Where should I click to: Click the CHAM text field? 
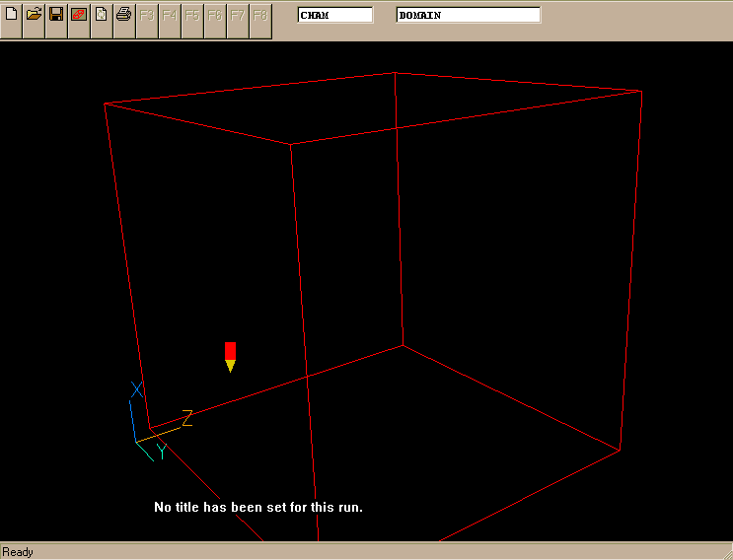(x=335, y=16)
